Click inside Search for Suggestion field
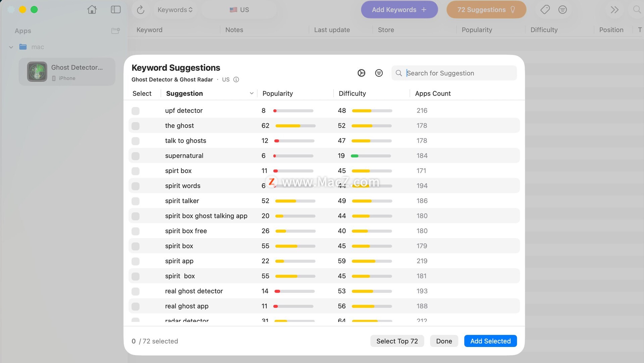 [x=454, y=73]
